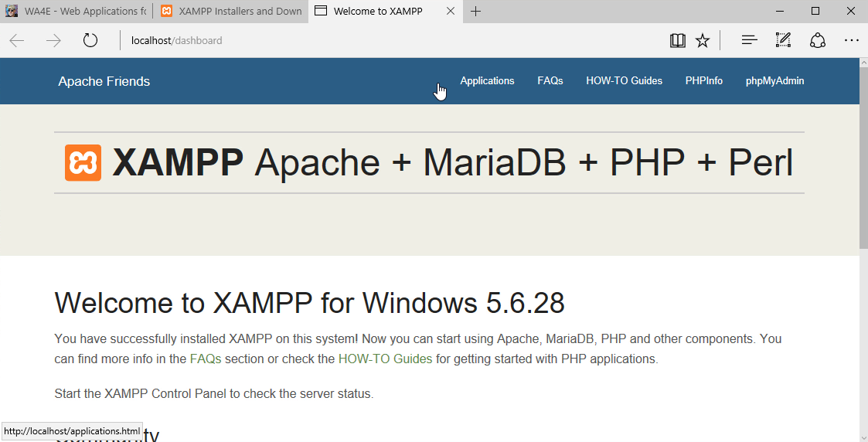The height and width of the screenshot is (442, 868).
Task: Open Reading view book icon
Action: (x=677, y=41)
